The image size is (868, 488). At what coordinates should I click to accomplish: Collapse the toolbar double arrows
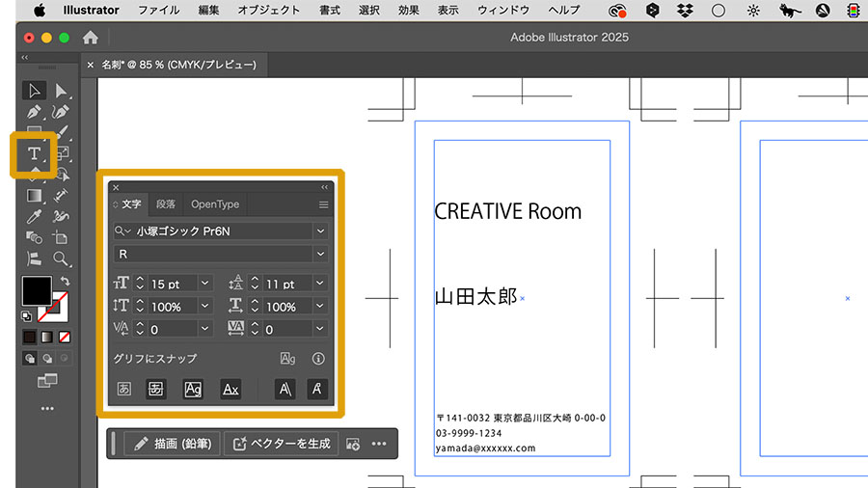tap(24, 58)
